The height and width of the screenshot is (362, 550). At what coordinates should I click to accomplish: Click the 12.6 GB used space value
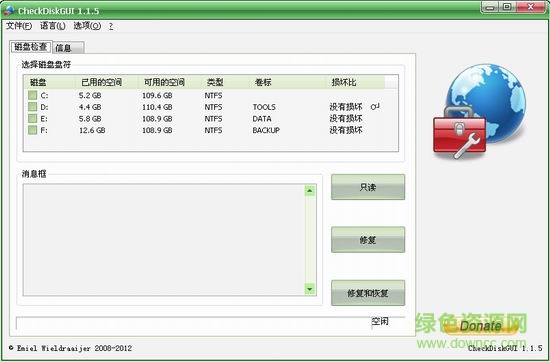pos(92,130)
